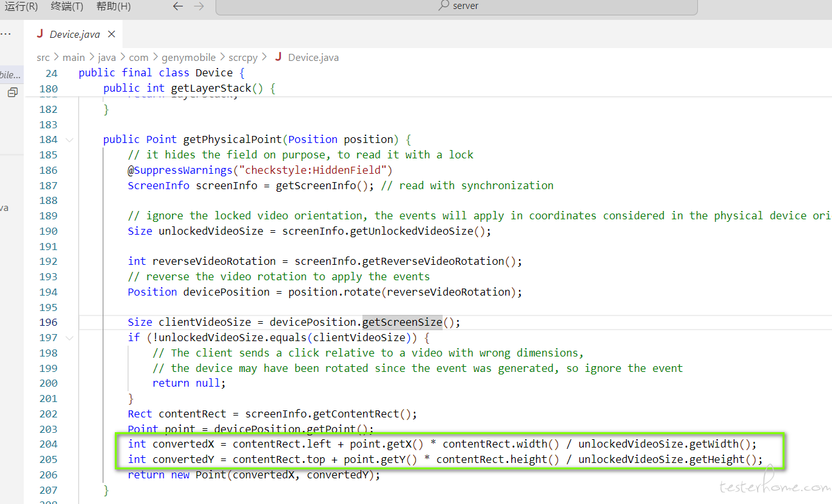
Task: Click sticky header getLayerStack line 180
Action: [x=189, y=88]
